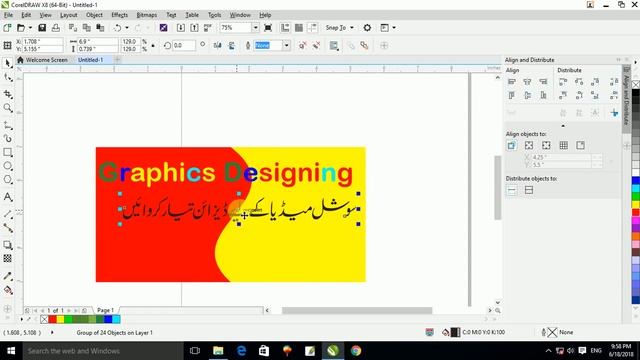640x360 pixels.
Task: Switch to the Welcome Screen tab
Action: coord(42,60)
